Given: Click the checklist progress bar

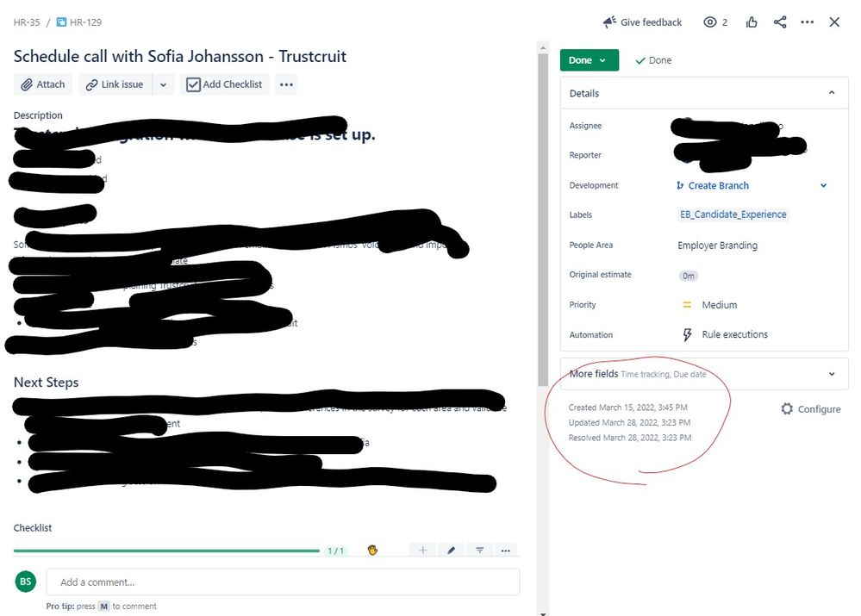Looking at the screenshot, I should point(166,551).
